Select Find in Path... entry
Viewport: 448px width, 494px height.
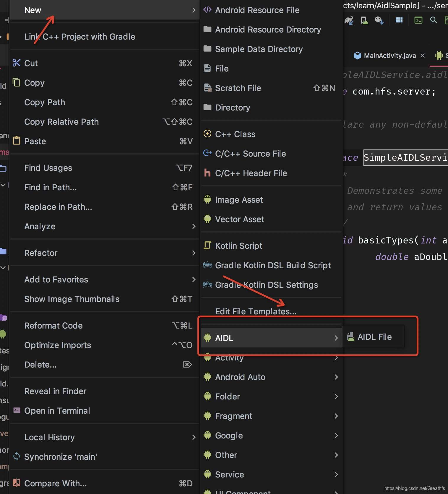point(105,187)
